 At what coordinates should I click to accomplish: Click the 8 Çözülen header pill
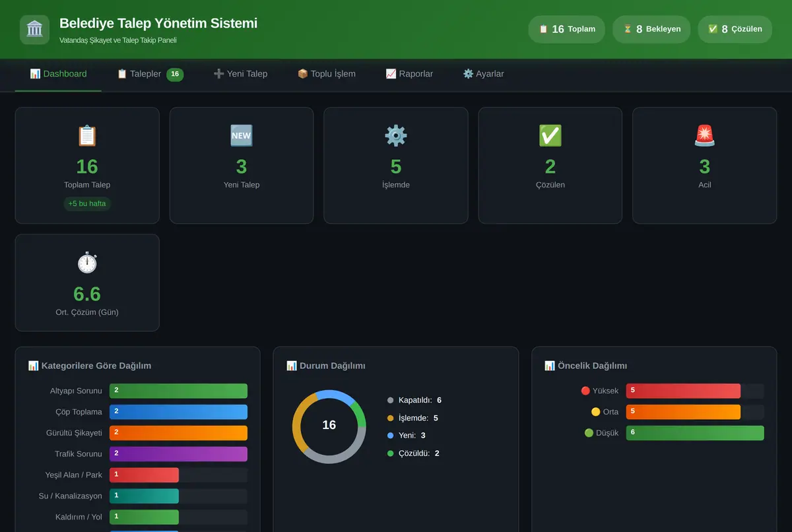(x=735, y=29)
